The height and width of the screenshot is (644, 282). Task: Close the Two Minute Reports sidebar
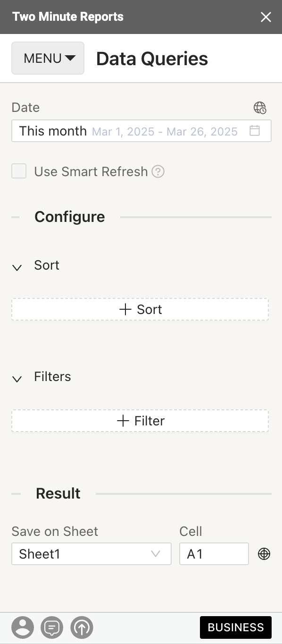(x=266, y=17)
